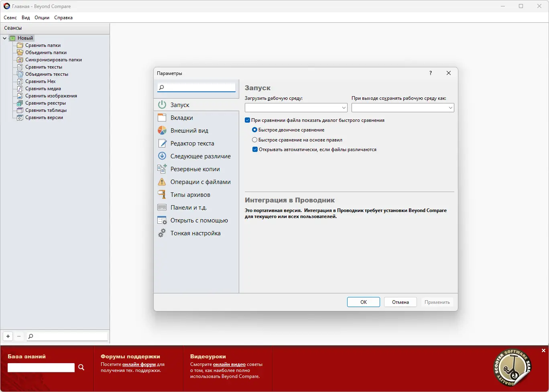The image size is (549, 392).
Task: Add a new session with plus button
Action: click(8, 336)
